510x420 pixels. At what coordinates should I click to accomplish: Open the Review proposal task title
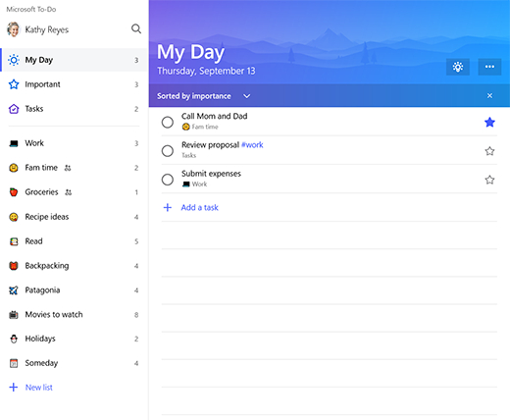tap(210, 145)
